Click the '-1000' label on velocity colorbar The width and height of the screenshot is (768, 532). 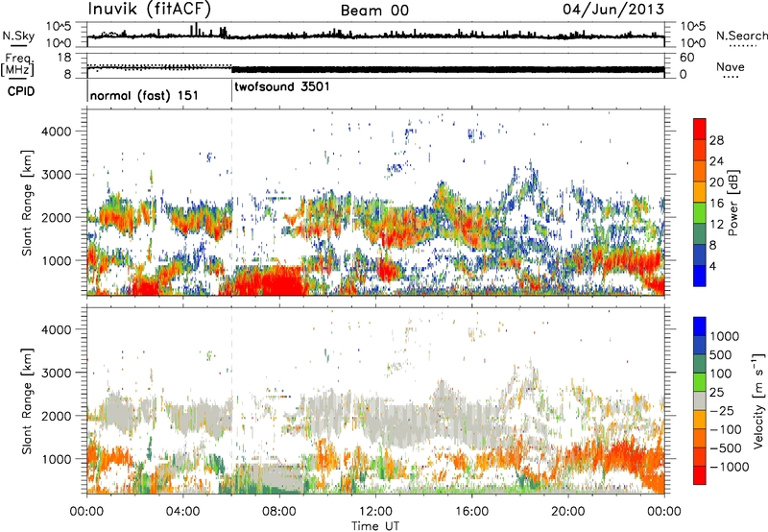click(730, 467)
